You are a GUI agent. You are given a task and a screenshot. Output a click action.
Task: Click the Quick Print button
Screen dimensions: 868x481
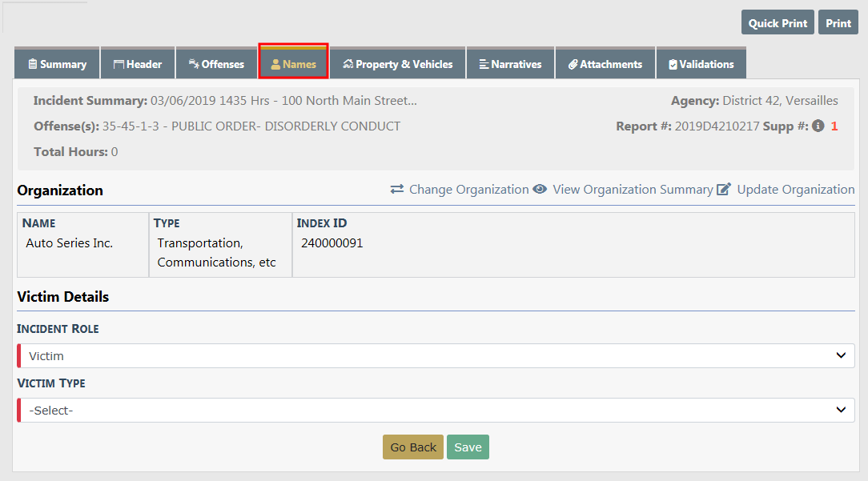(x=778, y=23)
